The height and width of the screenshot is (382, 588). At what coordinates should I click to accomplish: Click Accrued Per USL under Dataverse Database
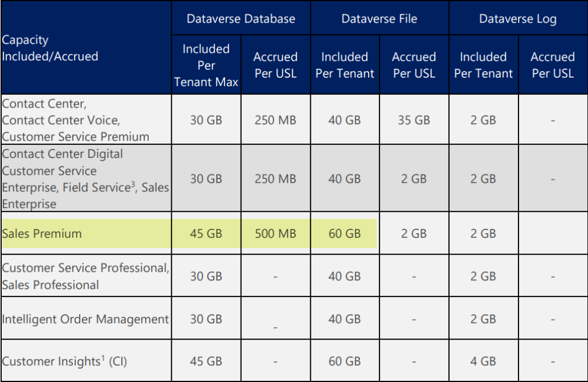(275, 65)
